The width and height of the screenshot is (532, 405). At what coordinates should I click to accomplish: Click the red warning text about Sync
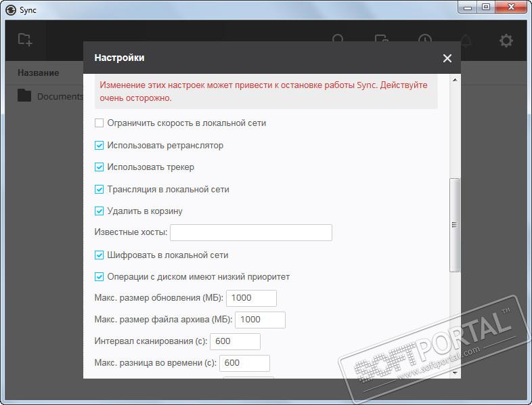pos(263,91)
